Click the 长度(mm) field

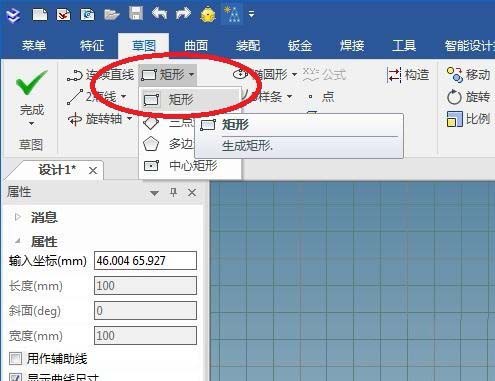pyautogui.click(x=145, y=285)
